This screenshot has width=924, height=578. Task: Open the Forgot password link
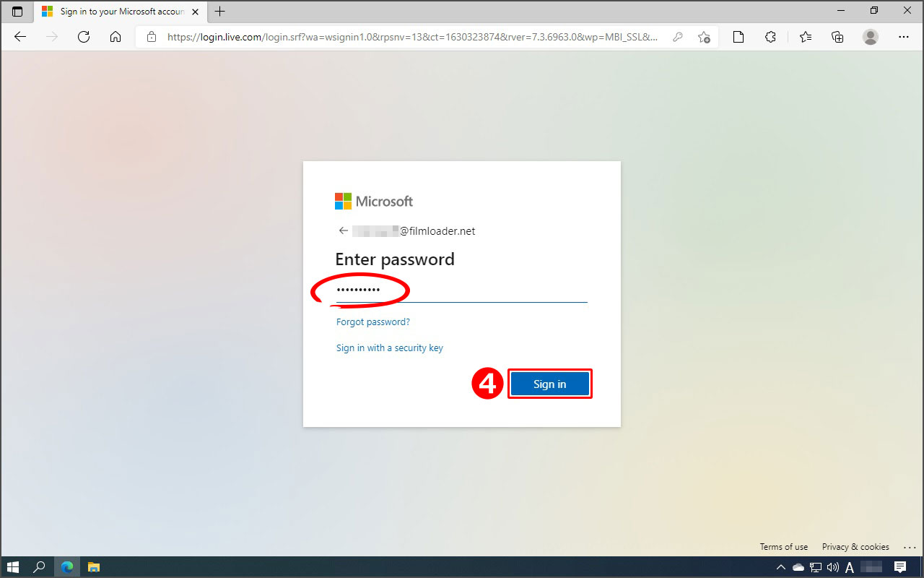372,322
